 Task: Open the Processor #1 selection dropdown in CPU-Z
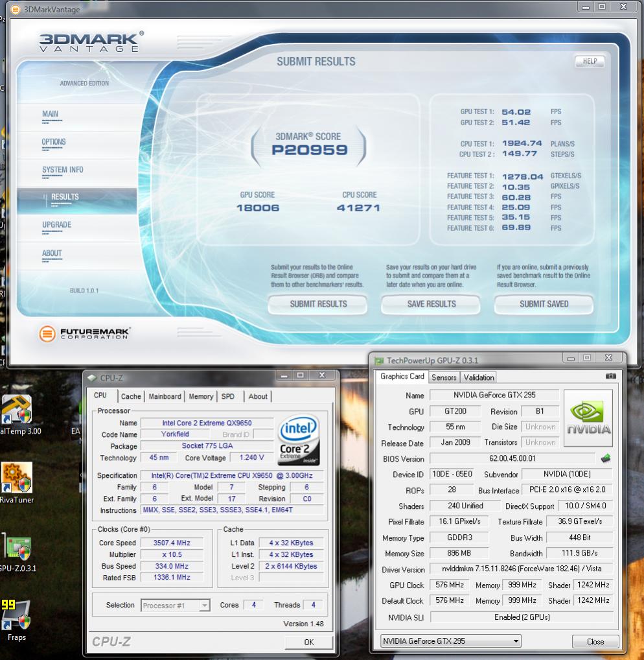[x=175, y=606]
